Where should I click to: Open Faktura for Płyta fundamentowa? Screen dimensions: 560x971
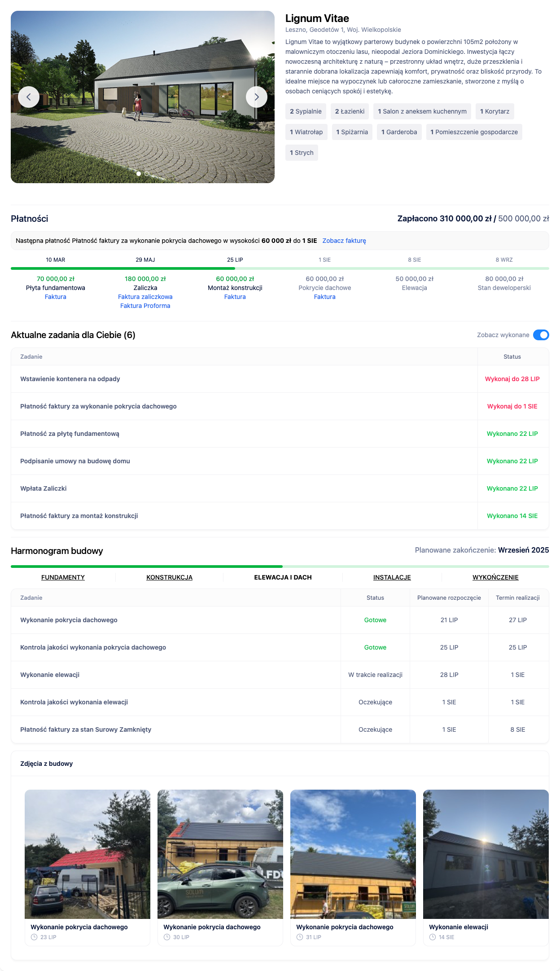pyautogui.click(x=56, y=297)
